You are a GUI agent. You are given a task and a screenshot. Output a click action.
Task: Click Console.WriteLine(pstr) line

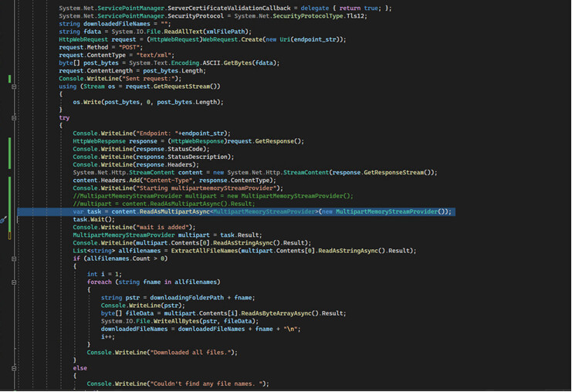point(143,306)
